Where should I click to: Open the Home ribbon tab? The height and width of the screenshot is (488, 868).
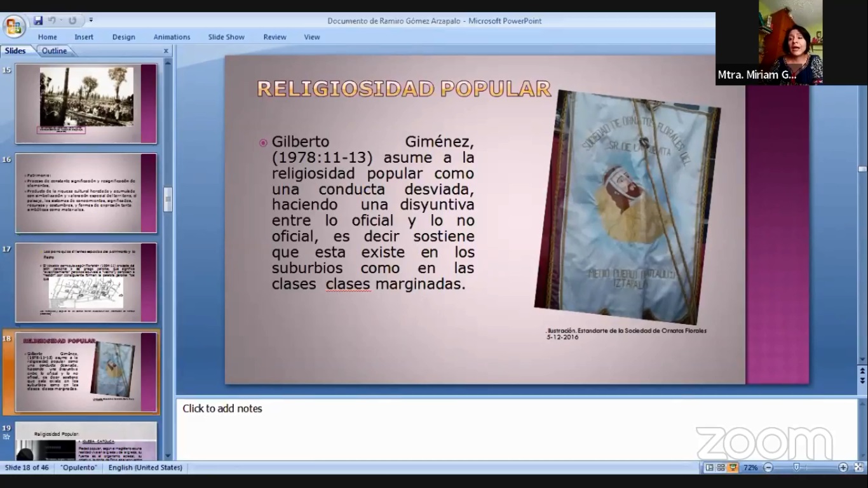(47, 37)
